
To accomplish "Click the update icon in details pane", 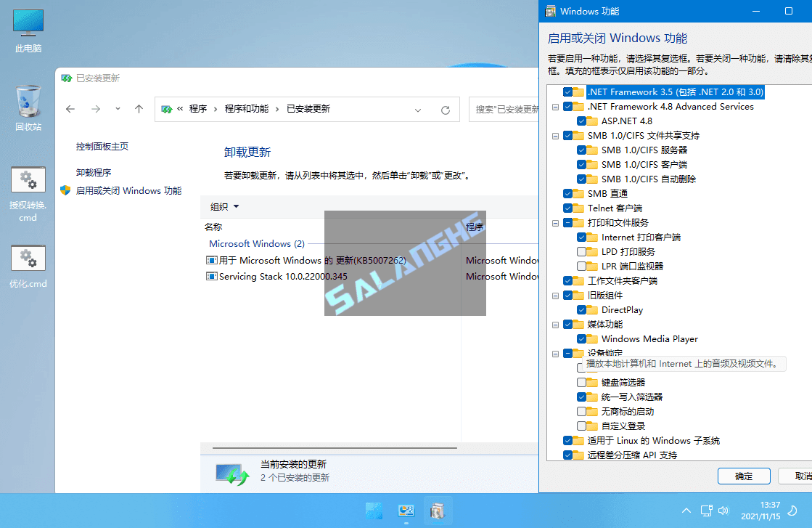I will 232,474.
